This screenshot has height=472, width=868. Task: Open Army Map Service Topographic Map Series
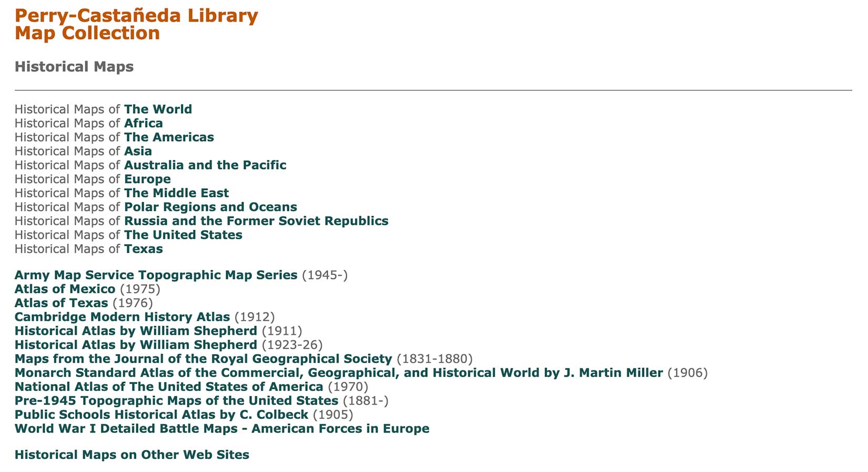pyautogui.click(x=156, y=275)
